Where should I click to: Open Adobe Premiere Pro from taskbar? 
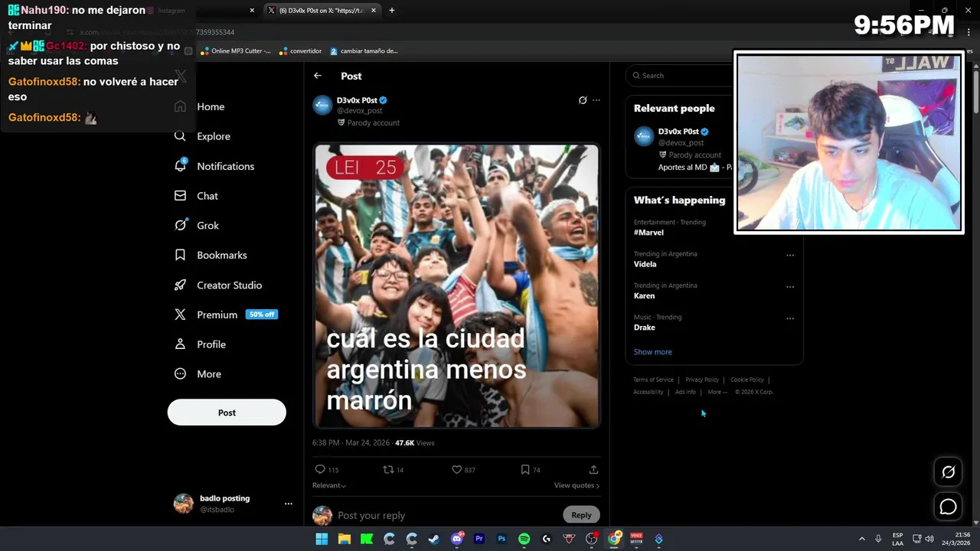click(x=479, y=539)
